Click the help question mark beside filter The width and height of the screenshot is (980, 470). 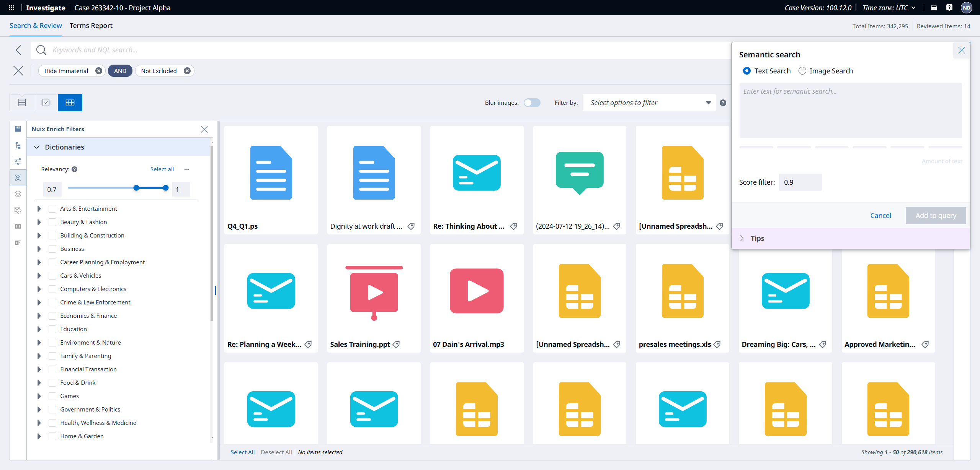tap(723, 102)
